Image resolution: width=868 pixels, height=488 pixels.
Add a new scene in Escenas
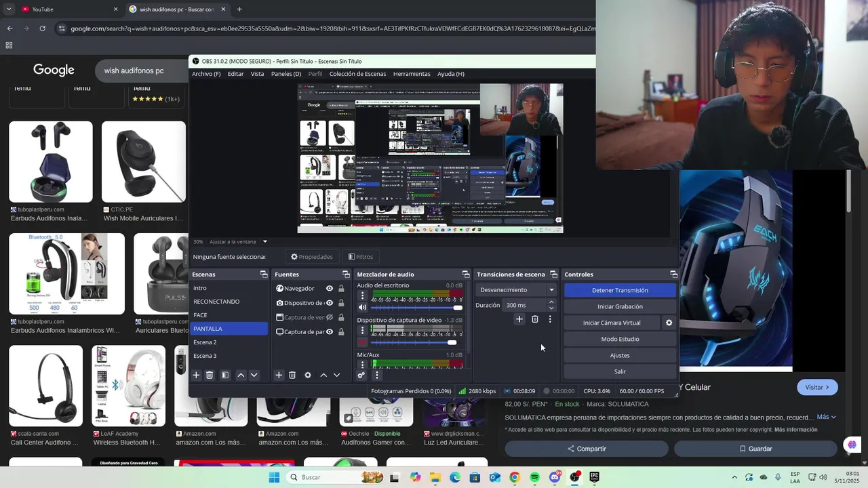pos(196,375)
